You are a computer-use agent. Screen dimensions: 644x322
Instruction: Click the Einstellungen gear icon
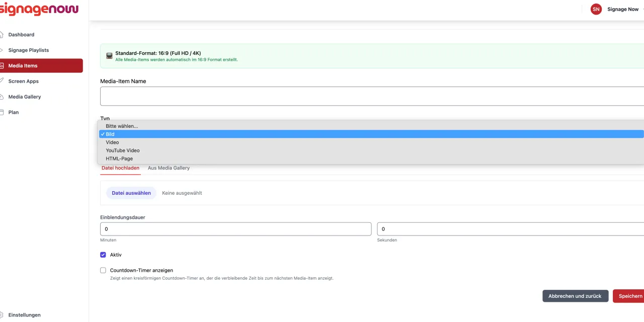(2, 315)
